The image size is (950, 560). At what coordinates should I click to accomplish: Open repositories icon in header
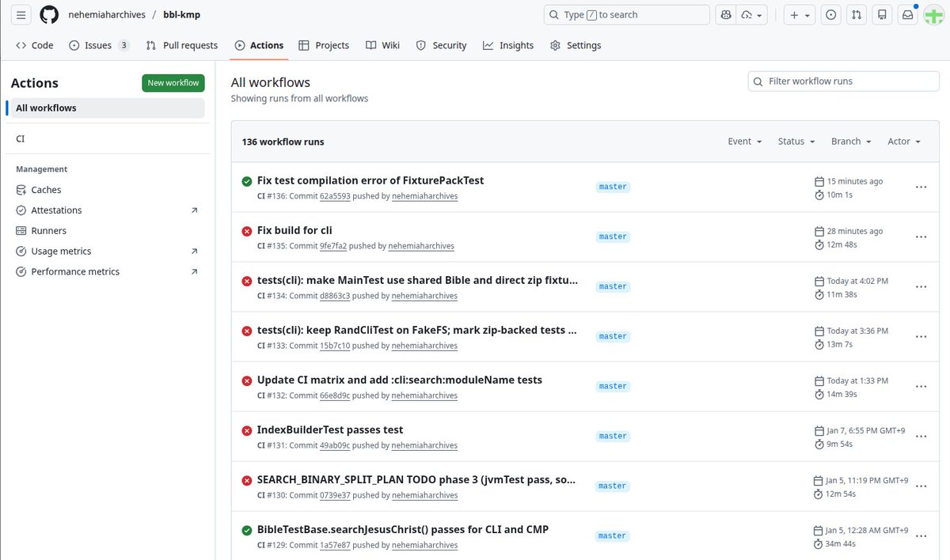(x=882, y=15)
